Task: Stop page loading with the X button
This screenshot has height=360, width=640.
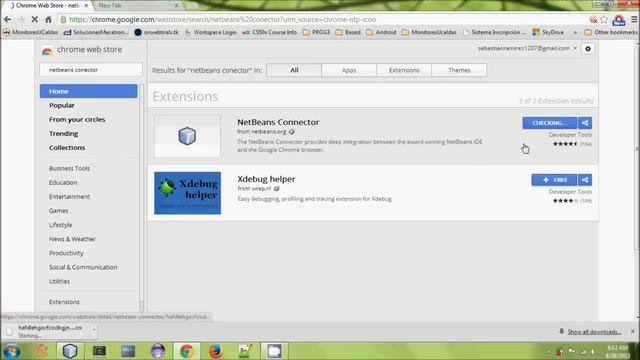Action: pos(34,19)
